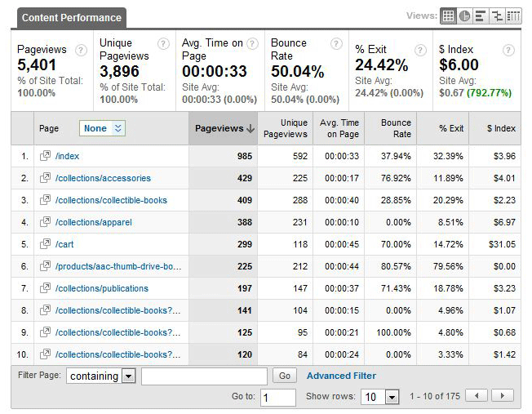Switch to pivot view icon

pyautogui.click(x=513, y=16)
